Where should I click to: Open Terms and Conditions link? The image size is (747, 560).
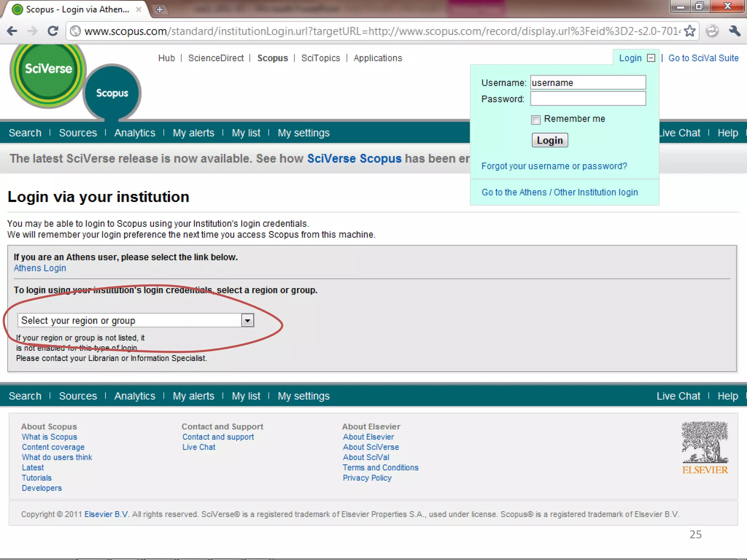point(380,467)
